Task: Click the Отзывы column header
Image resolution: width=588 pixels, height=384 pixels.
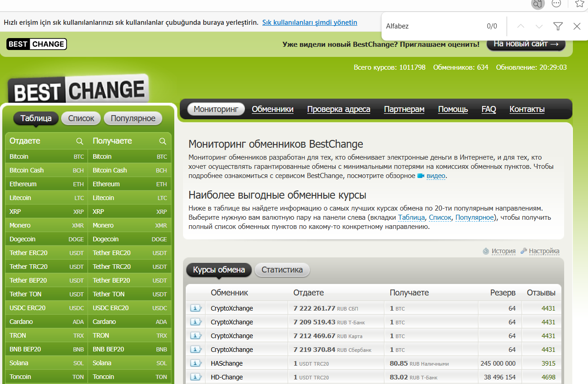Action: pos(541,293)
